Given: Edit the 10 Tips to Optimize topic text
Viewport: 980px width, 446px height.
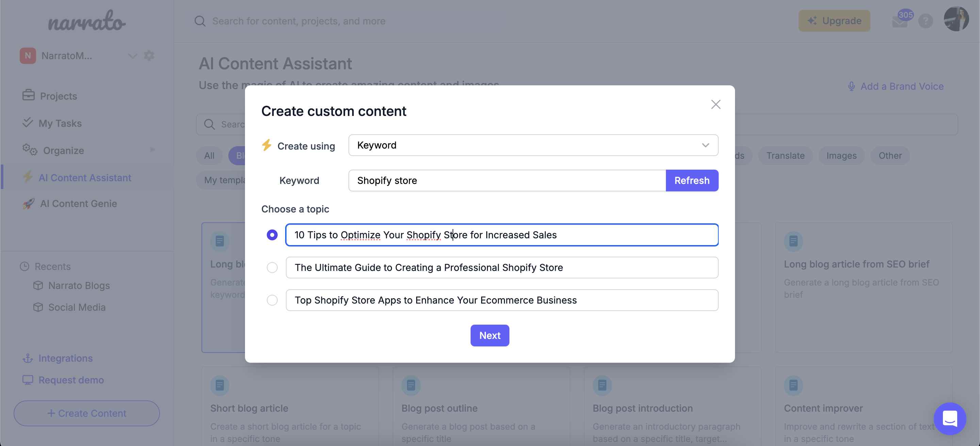Looking at the screenshot, I should click(502, 235).
